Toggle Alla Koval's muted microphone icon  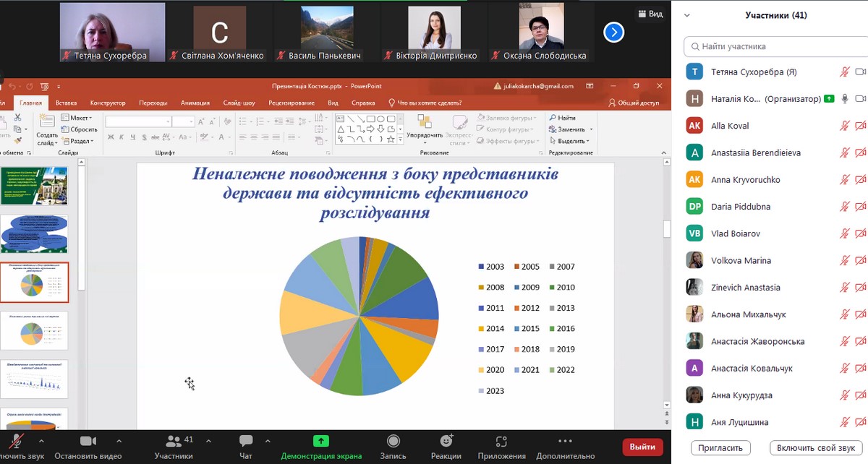pos(844,126)
